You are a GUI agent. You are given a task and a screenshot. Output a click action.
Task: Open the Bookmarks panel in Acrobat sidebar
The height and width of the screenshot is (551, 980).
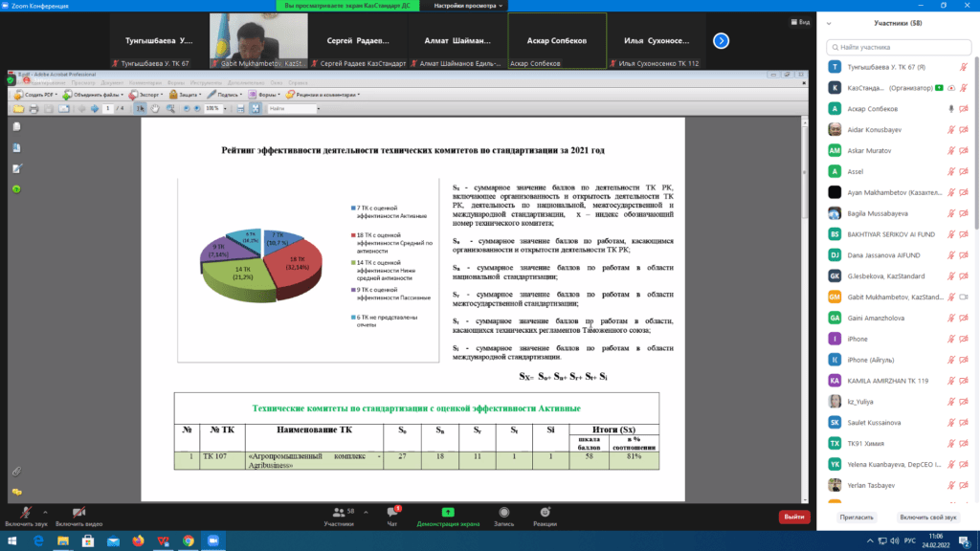tap(17, 148)
